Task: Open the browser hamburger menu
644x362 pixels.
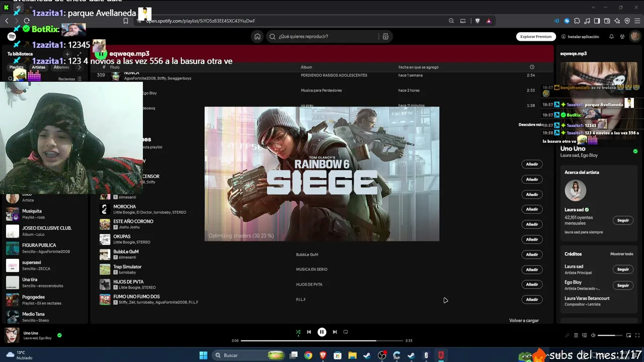Action: 637,21
